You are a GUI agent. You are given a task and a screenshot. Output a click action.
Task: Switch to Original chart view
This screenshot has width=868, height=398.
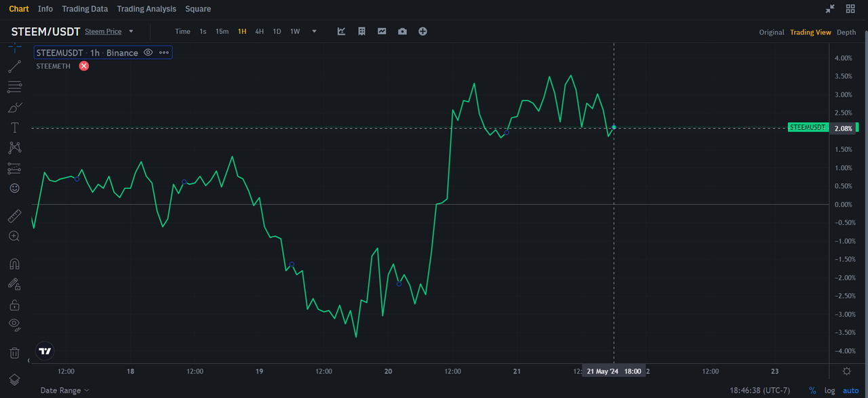click(x=772, y=32)
